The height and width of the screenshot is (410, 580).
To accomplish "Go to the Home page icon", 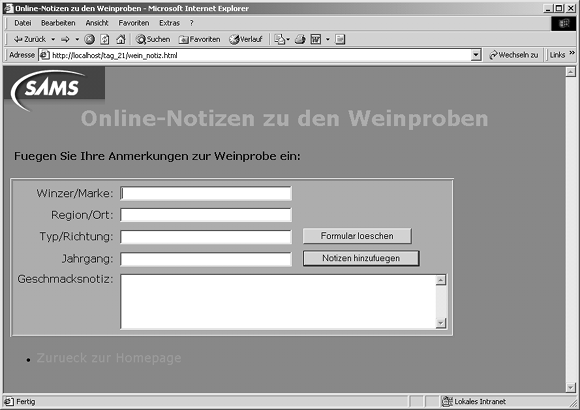I will tap(121, 39).
